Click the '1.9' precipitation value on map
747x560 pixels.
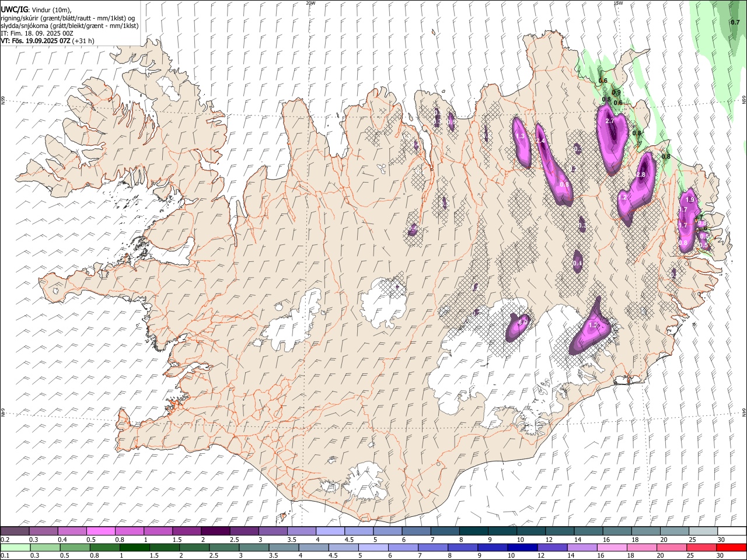point(690,200)
